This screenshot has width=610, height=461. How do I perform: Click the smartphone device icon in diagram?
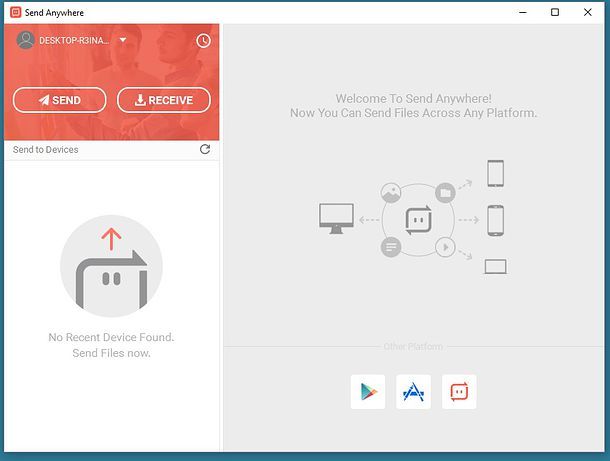pos(496,220)
